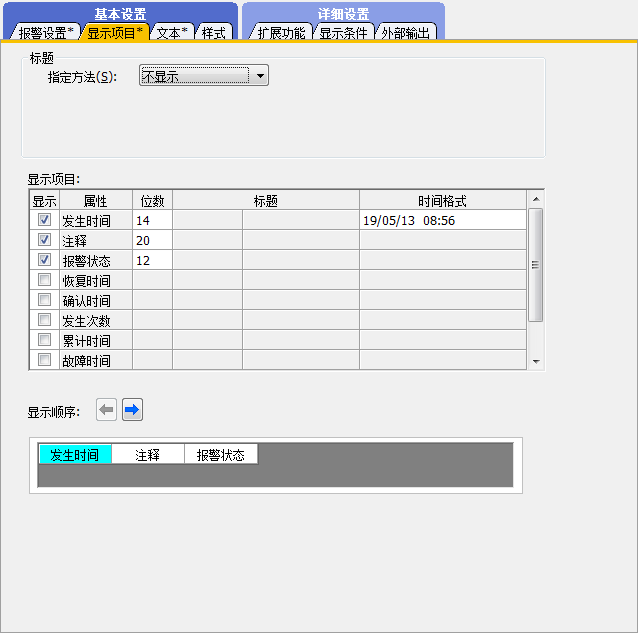
Task: Open the 外部输出 tab
Action: [x=406, y=32]
